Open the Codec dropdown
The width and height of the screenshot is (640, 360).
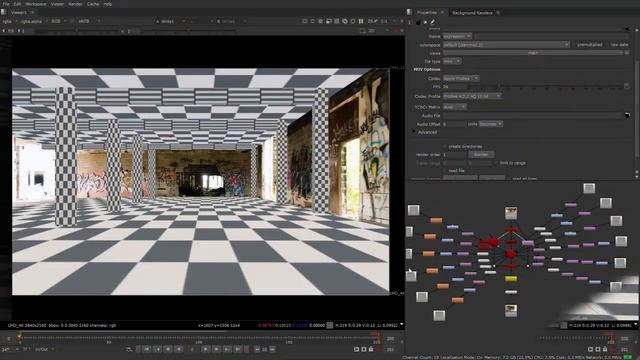(x=461, y=78)
